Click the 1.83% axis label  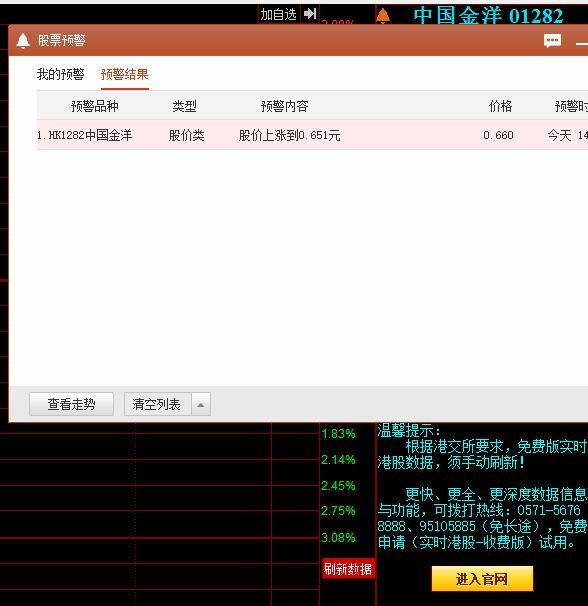pyautogui.click(x=338, y=434)
